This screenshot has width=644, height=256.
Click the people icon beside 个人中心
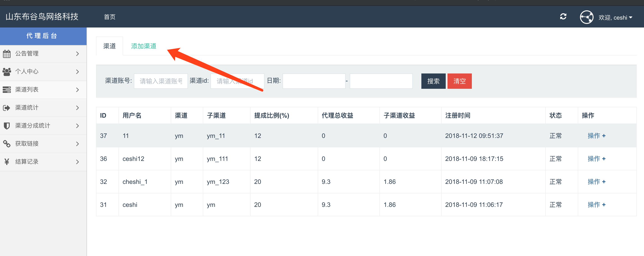point(7,72)
